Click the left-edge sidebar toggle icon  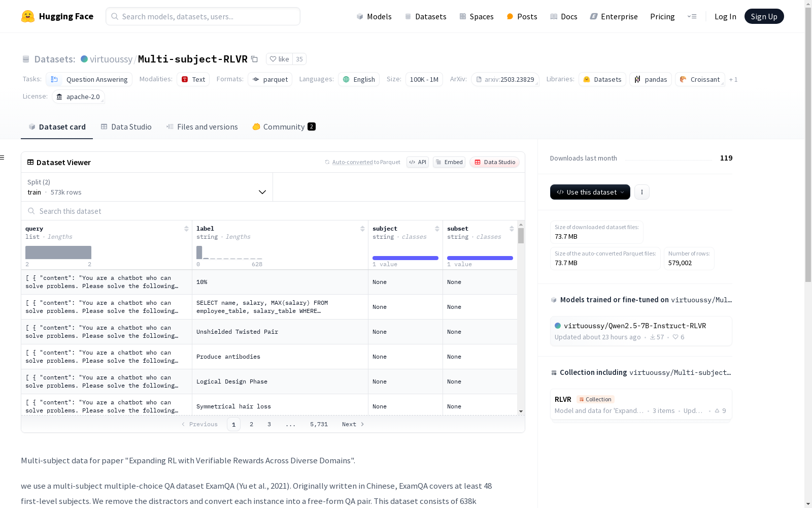pyautogui.click(x=3, y=157)
